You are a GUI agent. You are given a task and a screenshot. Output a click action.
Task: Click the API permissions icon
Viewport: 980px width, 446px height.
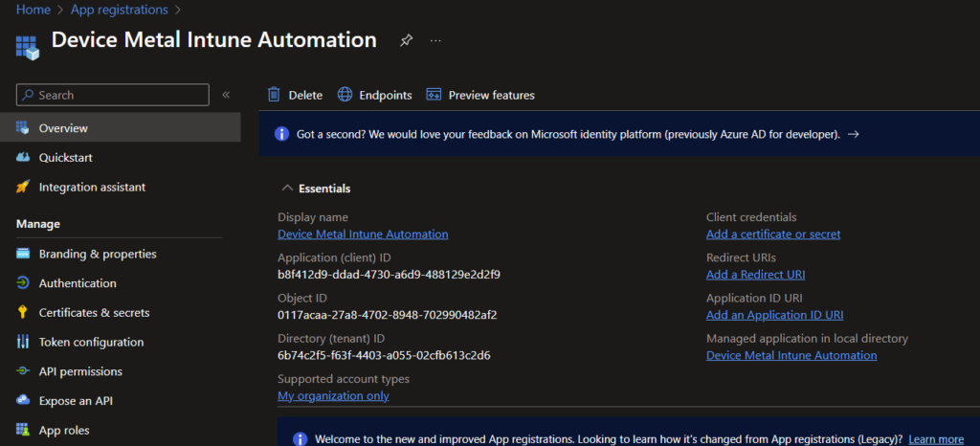pos(23,371)
